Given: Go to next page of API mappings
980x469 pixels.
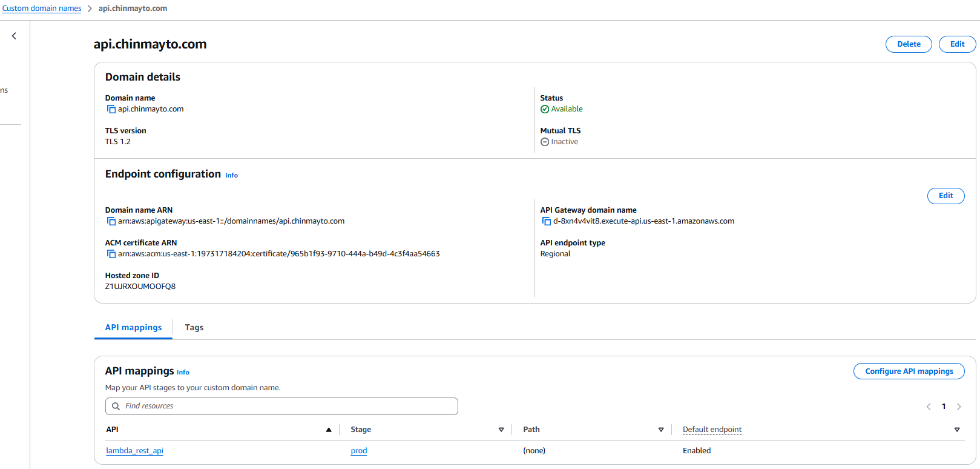Looking at the screenshot, I should click(x=959, y=407).
